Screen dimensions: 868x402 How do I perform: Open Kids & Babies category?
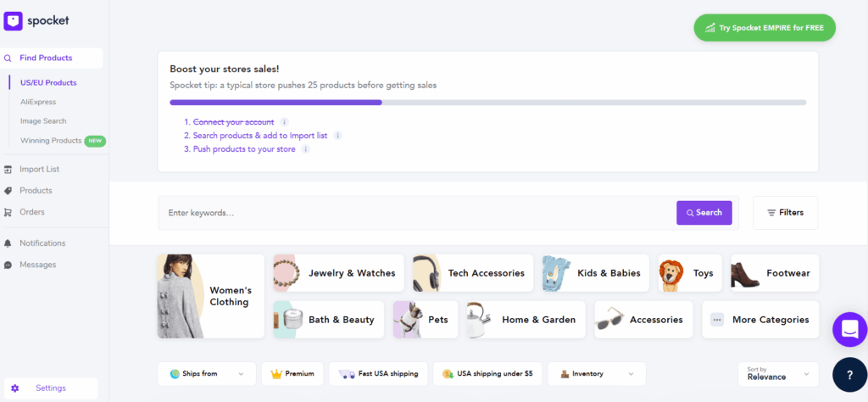point(596,273)
